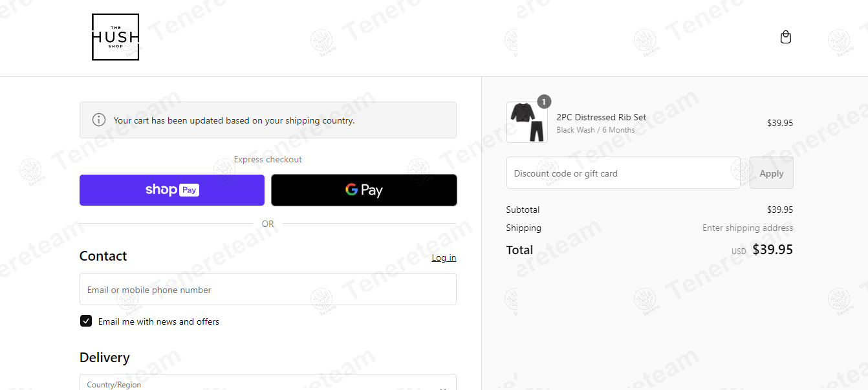Click the Black Wash / 6 Months variant text
868x390 pixels.
click(596, 130)
